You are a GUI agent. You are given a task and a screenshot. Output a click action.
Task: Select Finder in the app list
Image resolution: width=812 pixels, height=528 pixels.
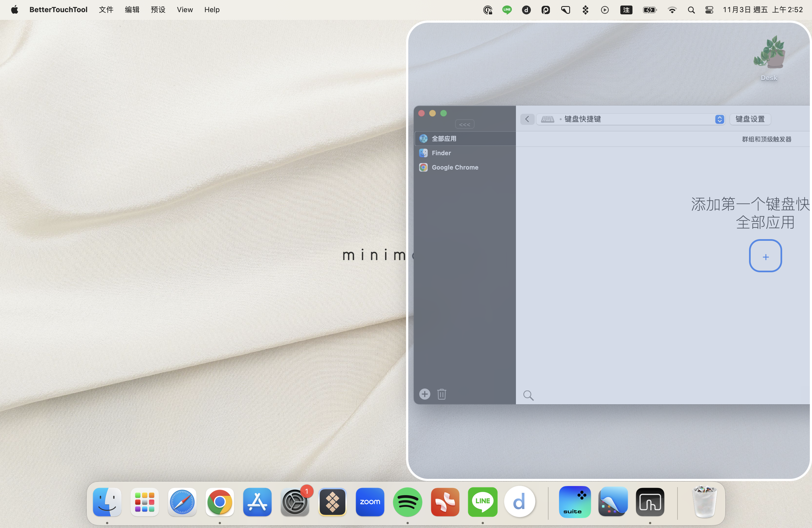tap(465, 153)
